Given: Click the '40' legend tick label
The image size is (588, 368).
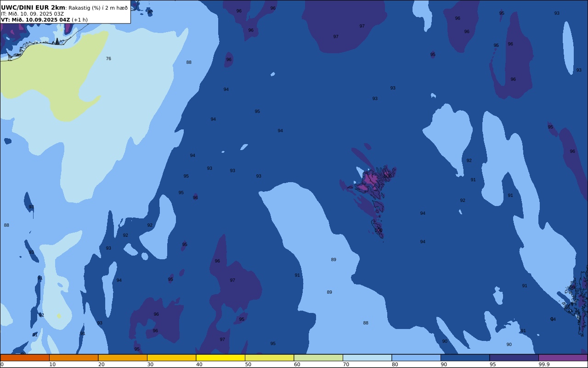Looking at the screenshot, I should tap(199, 364).
